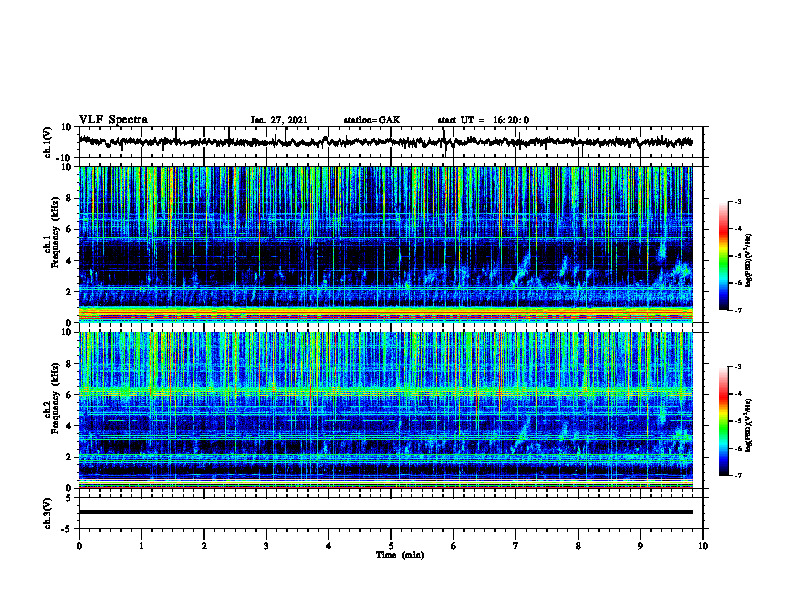
Task: Click the ch.1 color bar scale
Action: pyautogui.click(x=723, y=256)
